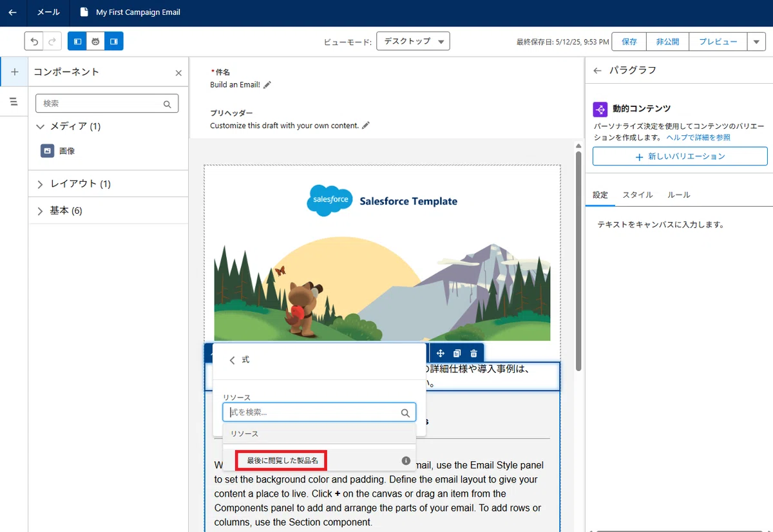Image resolution: width=773 pixels, height=532 pixels.
Task: Click the redo arrow button
Action: pyautogui.click(x=53, y=41)
